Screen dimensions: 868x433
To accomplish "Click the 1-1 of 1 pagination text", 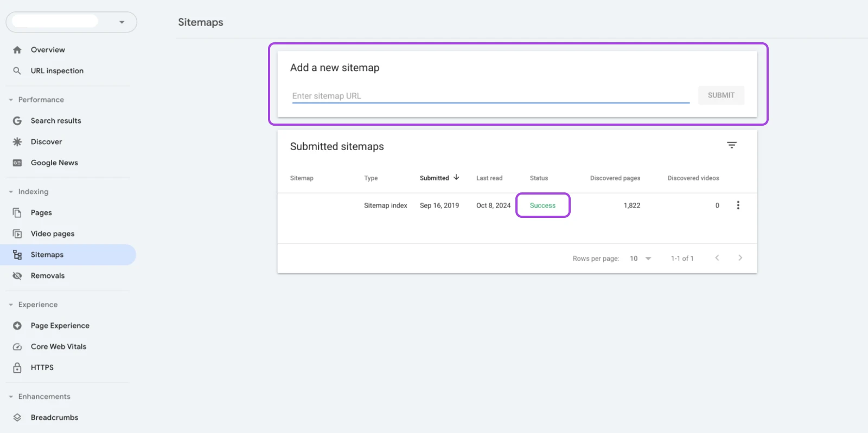I will (682, 258).
